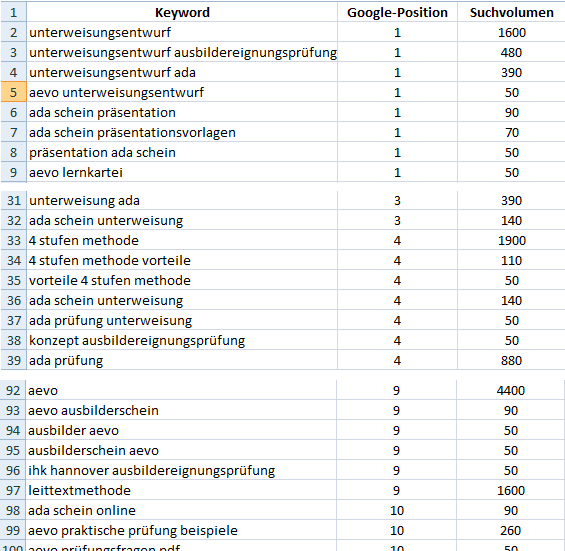Select row header 2

click(13, 33)
